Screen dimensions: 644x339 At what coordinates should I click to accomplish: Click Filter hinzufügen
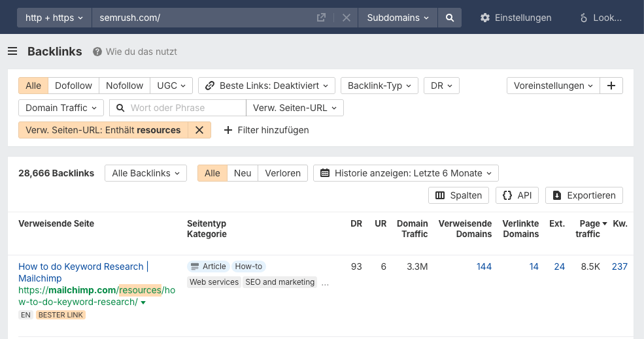[x=266, y=130]
